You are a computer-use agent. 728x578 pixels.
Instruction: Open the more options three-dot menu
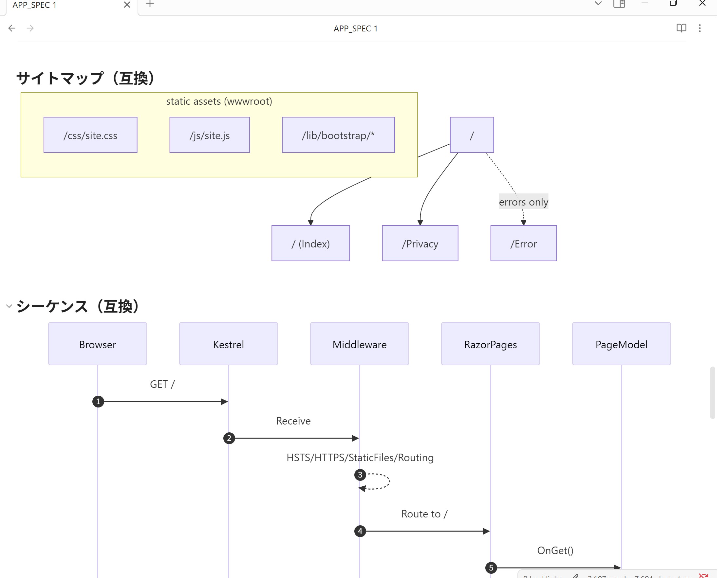[x=700, y=28]
